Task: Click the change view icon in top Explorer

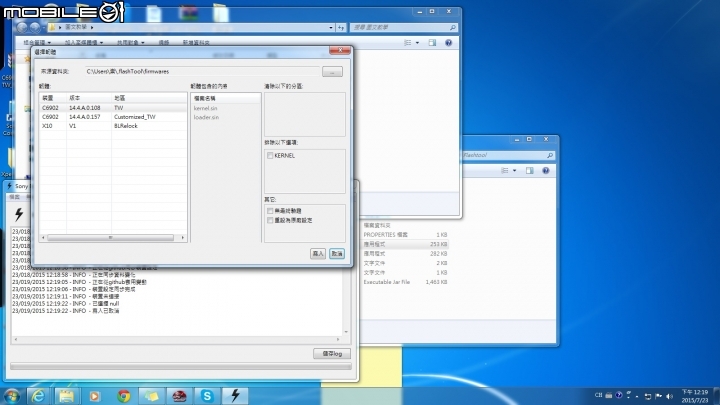Action: pos(407,43)
